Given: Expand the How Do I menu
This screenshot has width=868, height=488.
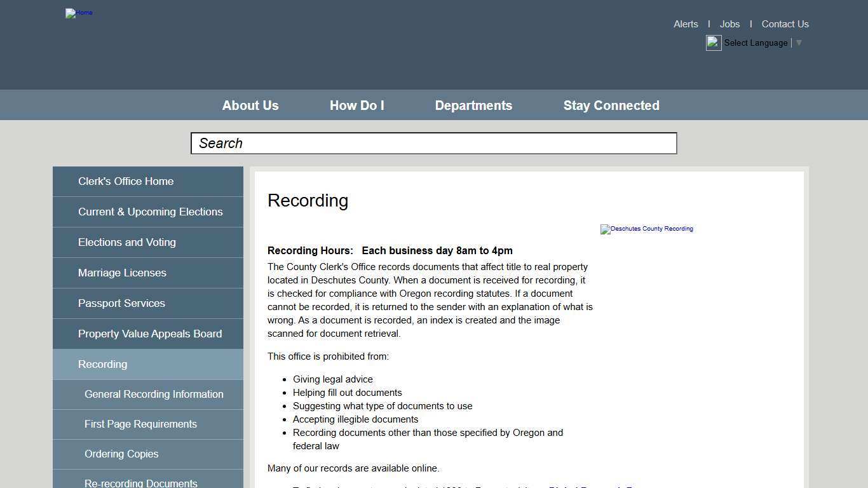Looking at the screenshot, I should click(x=356, y=105).
